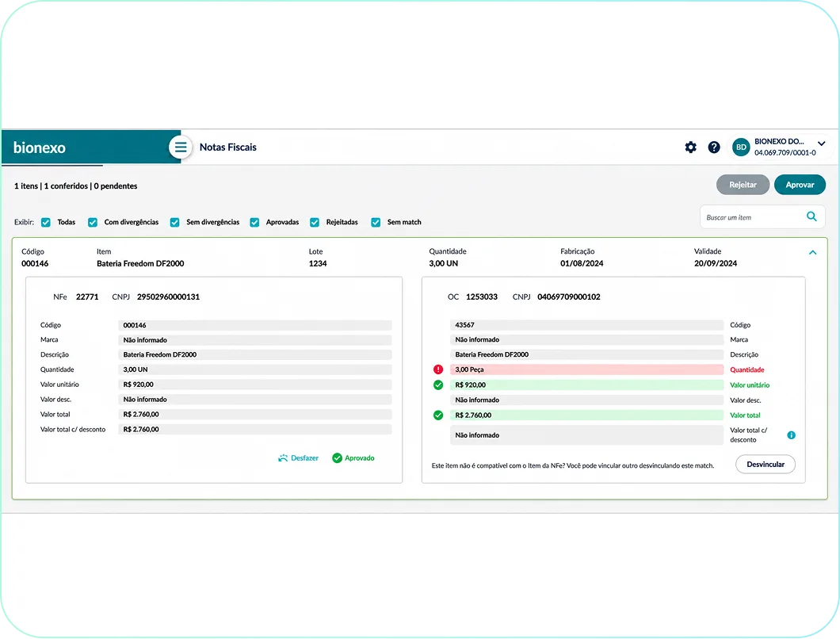The height and width of the screenshot is (639, 840).
Task: Click the NFe CNPJ 29502960000131
Action: [x=168, y=297]
